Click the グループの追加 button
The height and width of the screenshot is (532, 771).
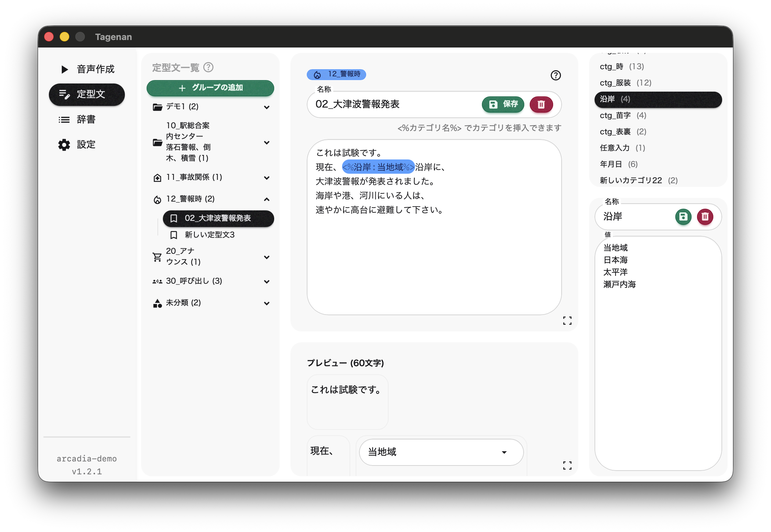pos(210,88)
